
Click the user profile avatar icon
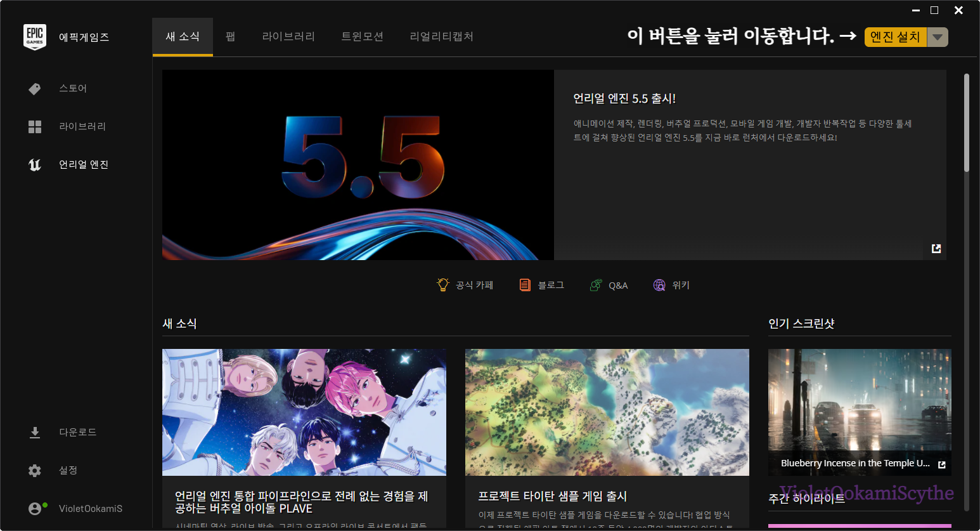click(35, 509)
